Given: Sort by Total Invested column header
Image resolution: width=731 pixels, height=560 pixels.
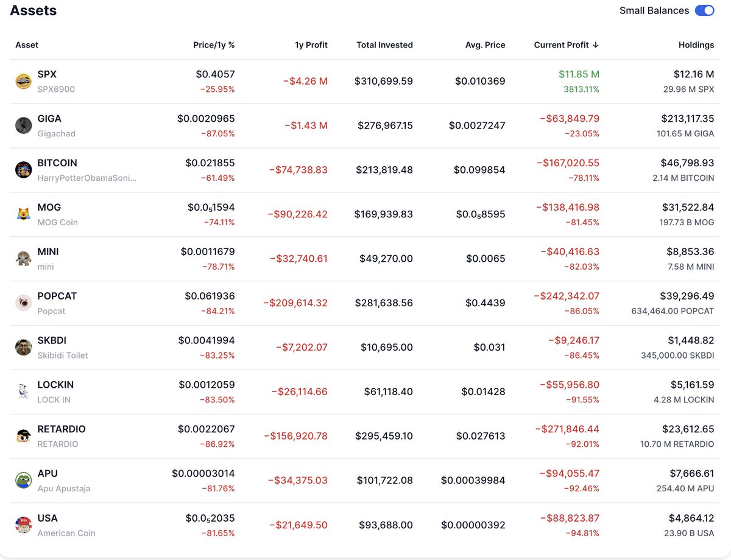Looking at the screenshot, I should (x=384, y=45).
